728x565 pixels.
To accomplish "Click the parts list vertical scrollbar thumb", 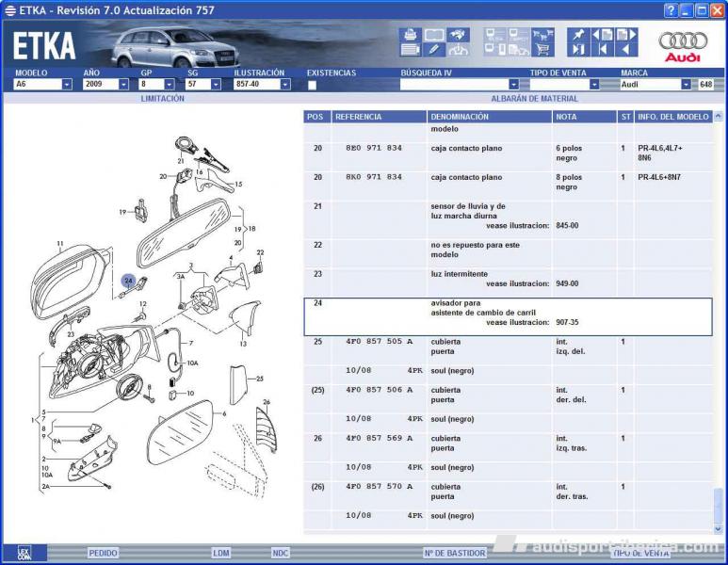I will tap(720, 499).
